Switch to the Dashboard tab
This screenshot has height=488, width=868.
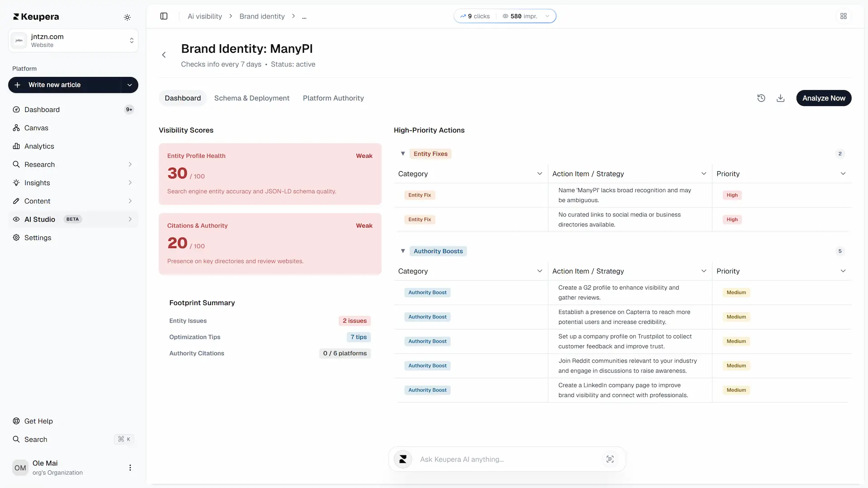coord(183,98)
